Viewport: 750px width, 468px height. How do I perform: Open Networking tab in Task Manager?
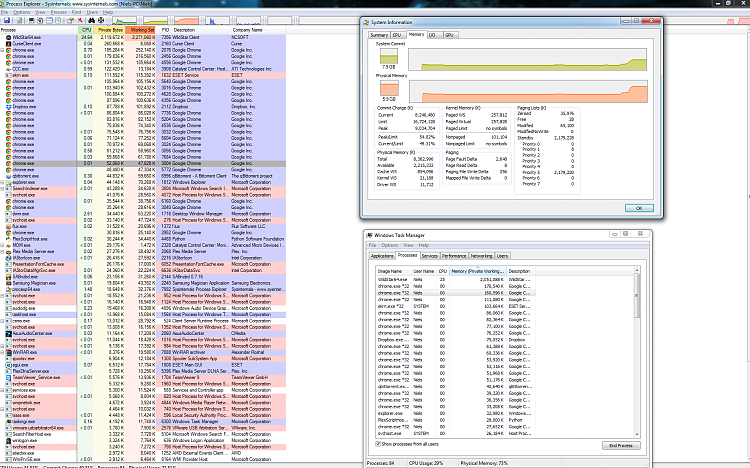[481, 256]
